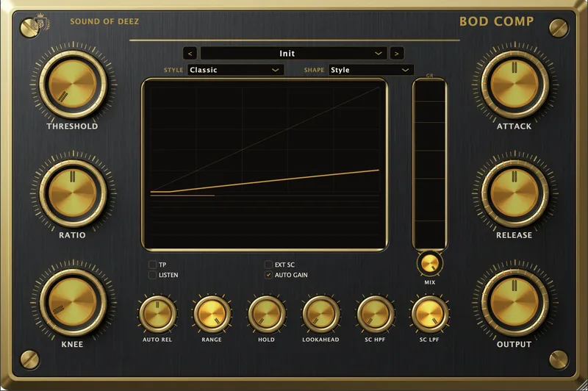The image size is (588, 391).
Task: Click the Lookahead knob
Action: [x=321, y=314]
